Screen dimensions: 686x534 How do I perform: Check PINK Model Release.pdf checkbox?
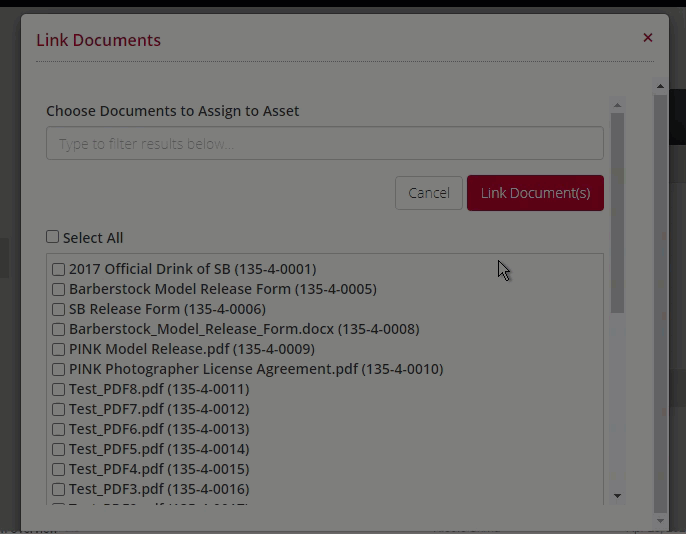click(x=58, y=349)
